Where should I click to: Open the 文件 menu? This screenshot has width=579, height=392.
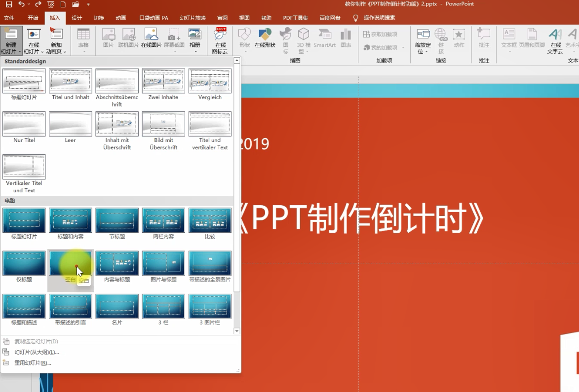[9, 18]
